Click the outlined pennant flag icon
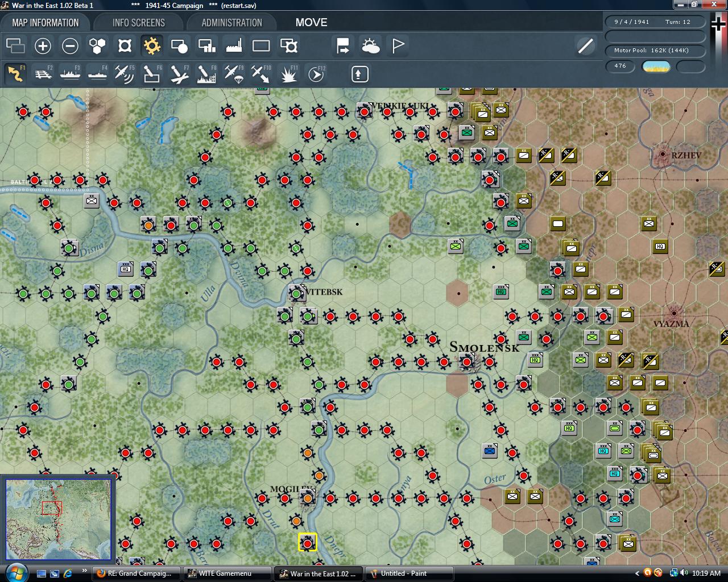 coord(398,46)
